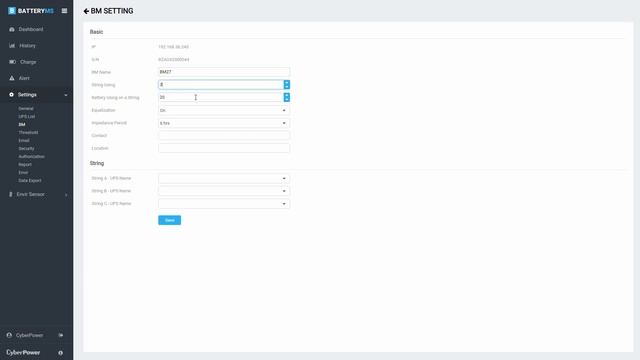640x360 pixels.
Task: Click into the Contact field
Action: (x=224, y=136)
